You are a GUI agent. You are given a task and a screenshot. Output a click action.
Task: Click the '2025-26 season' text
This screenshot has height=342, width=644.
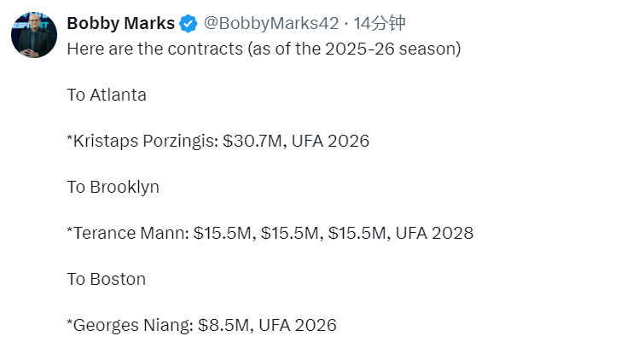pos(390,49)
